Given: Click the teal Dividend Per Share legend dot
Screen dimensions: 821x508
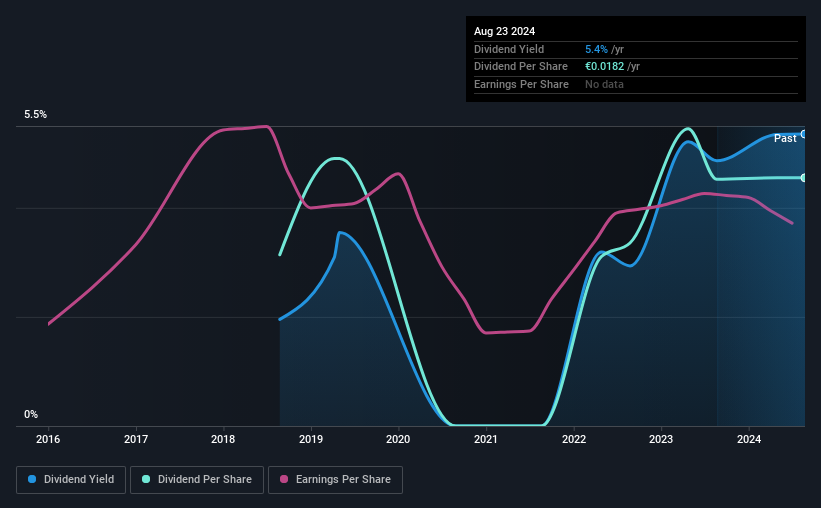Looking at the screenshot, I should coord(146,479).
